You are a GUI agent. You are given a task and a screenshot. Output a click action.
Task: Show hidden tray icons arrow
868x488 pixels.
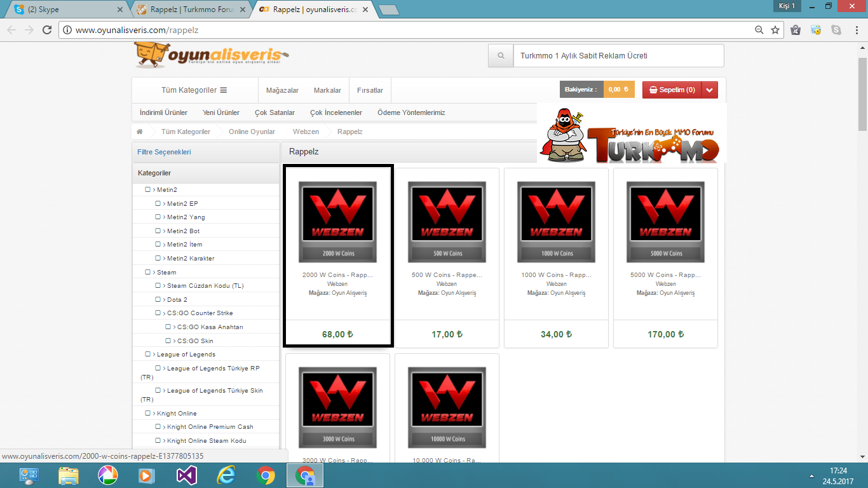pos(811,476)
